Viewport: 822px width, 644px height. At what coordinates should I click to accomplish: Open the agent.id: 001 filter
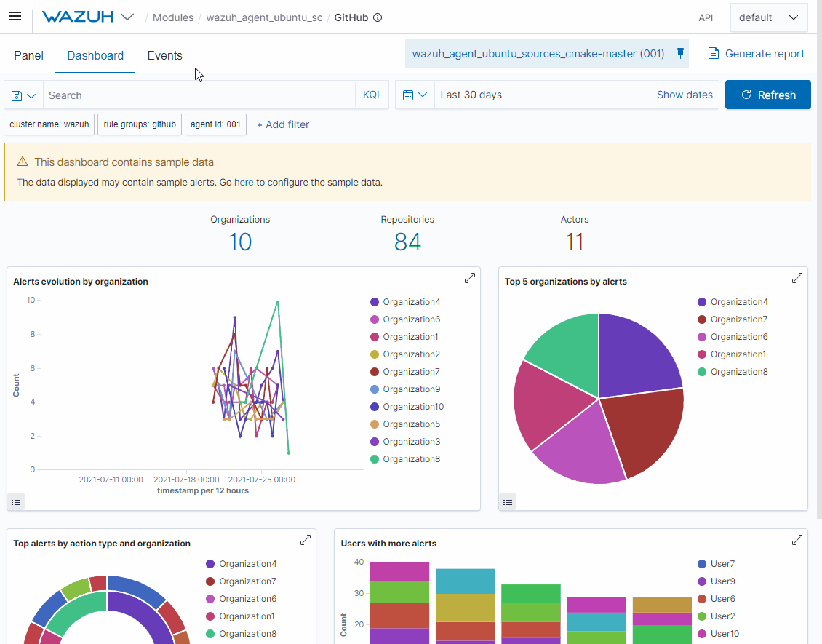(215, 124)
